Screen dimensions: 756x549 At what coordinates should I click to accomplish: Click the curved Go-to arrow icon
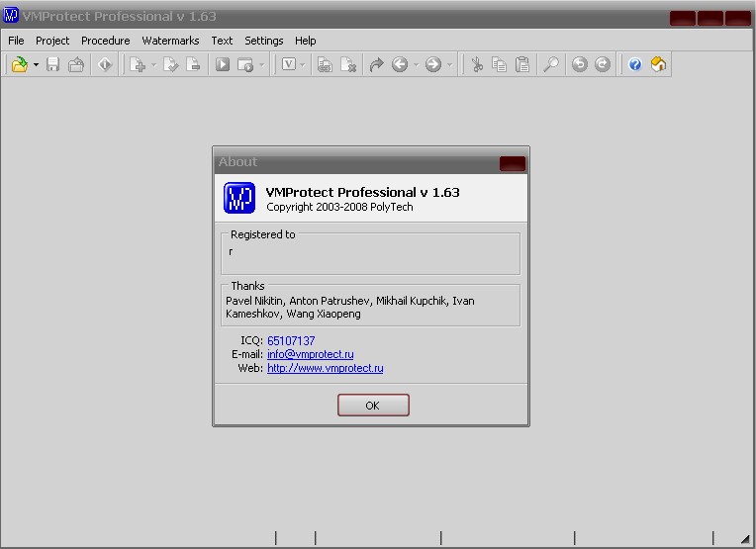pos(376,64)
